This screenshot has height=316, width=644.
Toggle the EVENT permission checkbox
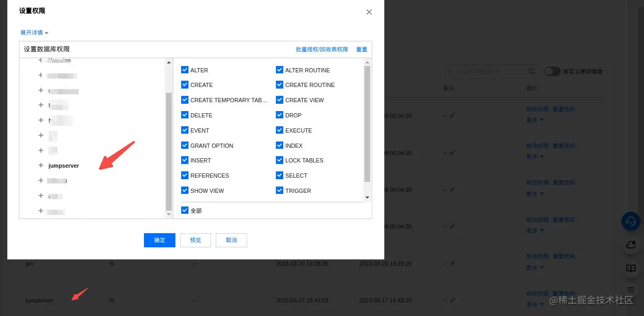point(185,130)
